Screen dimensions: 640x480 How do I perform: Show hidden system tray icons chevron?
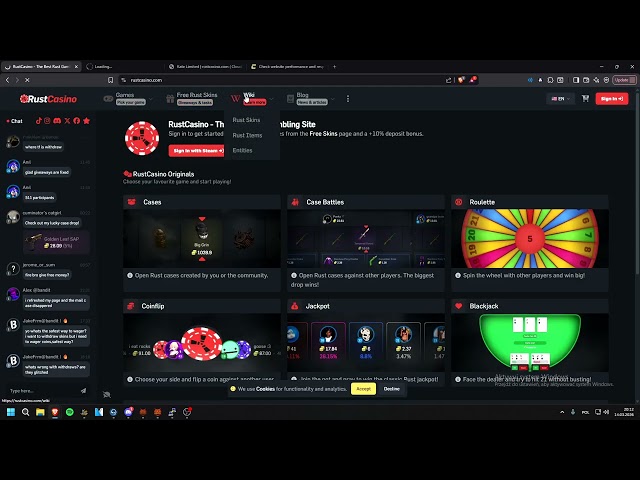[562, 412]
